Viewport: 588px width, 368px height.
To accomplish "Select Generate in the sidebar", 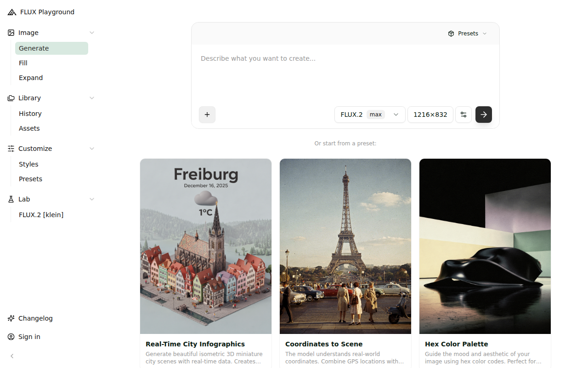I will point(51,48).
